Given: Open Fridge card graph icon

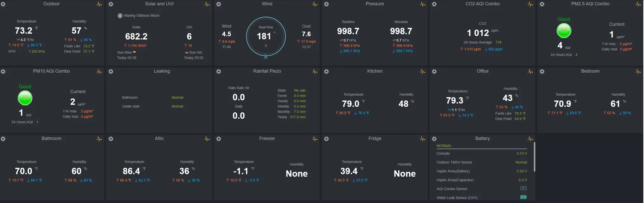Looking at the screenshot, I should tap(423, 139).
